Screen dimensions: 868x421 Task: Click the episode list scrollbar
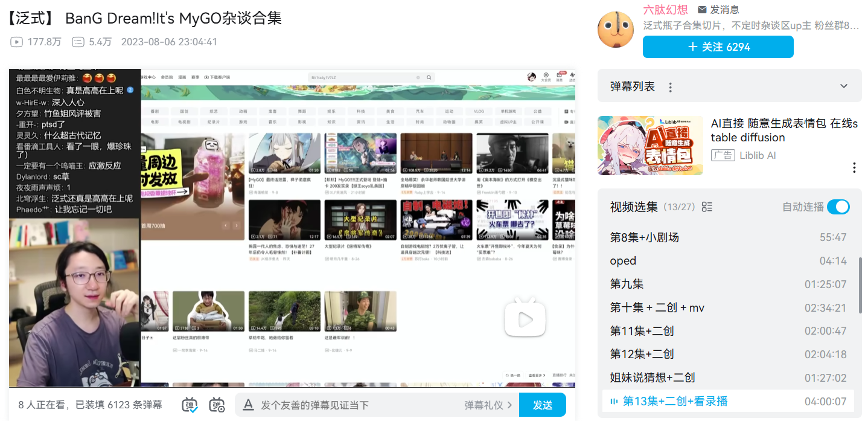861,285
